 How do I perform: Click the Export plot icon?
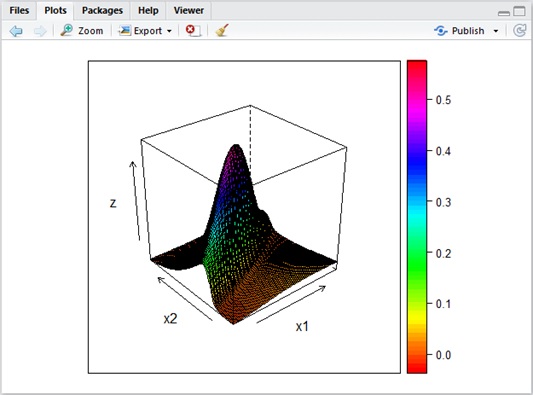(124, 31)
